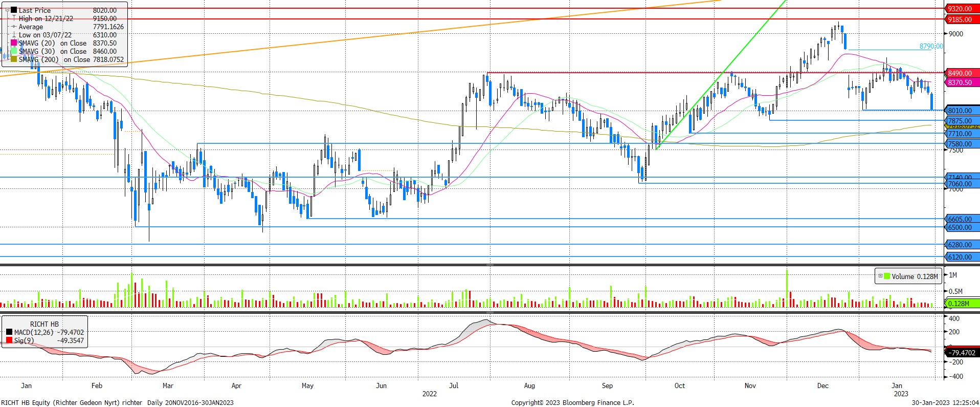Image resolution: width=980 pixels, height=407 pixels.
Task: Click the 8790.00 horizontal line annotation
Action: click(x=930, y=46)
